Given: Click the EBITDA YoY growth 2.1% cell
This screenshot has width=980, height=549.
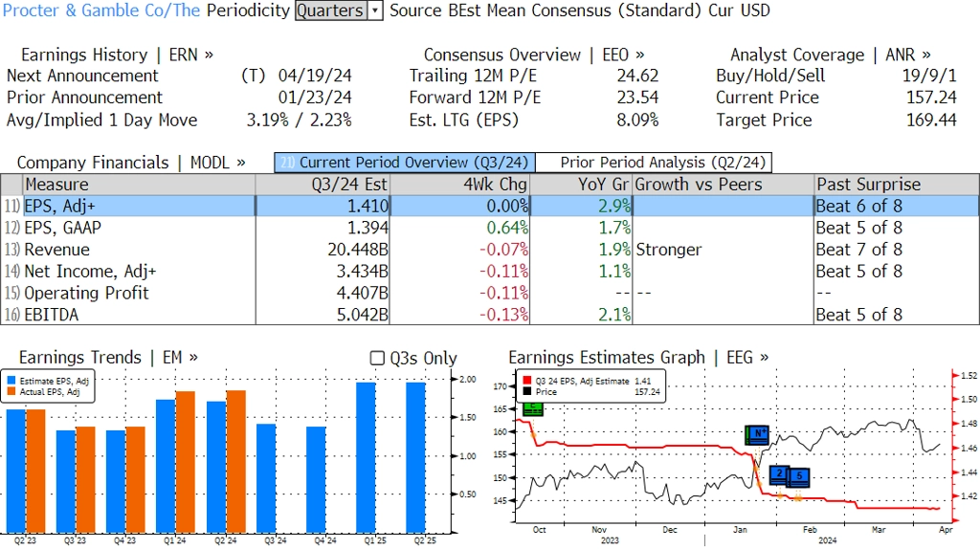Looking at the screenshot, I should (581, 315).
